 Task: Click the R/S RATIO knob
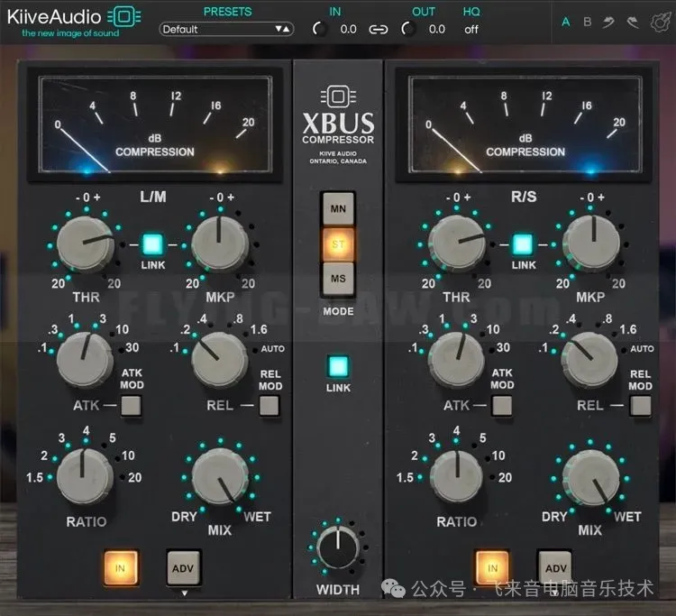click(x=457, y=477)
